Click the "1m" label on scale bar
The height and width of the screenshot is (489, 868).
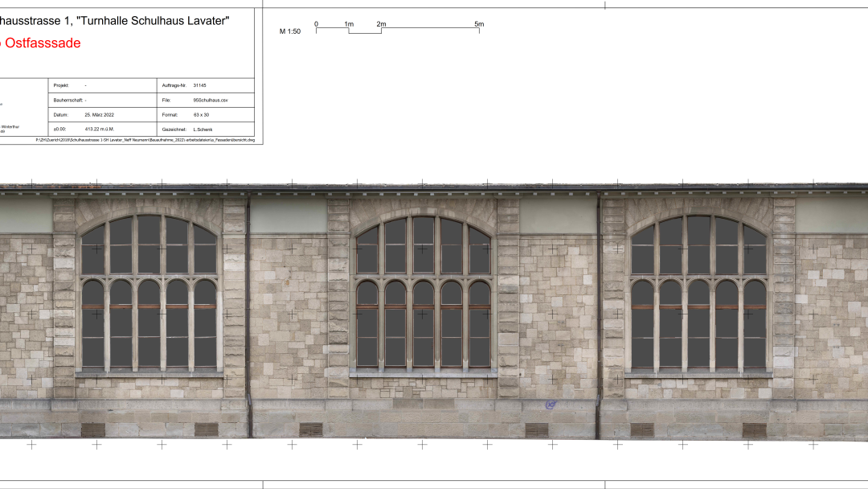[x=349, y=24]
